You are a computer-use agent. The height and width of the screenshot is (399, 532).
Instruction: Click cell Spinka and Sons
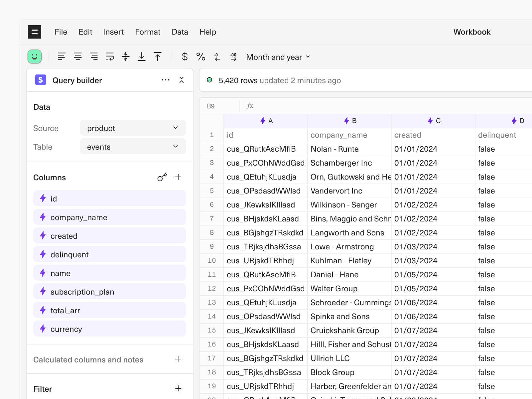coord(349,316)
